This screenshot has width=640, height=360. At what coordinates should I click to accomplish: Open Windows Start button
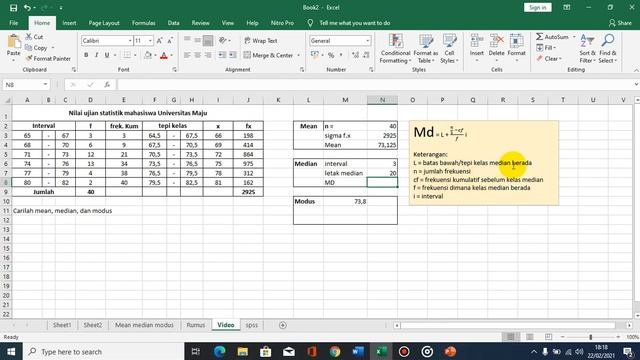(11, 351)
